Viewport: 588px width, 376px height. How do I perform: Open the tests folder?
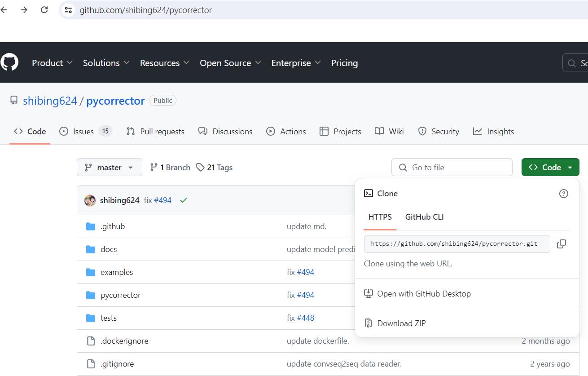109,318
